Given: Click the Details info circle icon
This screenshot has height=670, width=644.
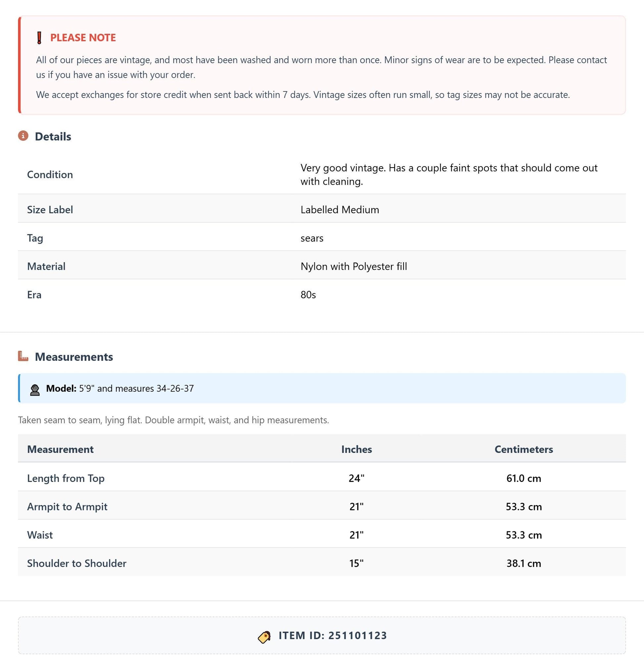Looking at the screenshot, I should tap(23, 136).
